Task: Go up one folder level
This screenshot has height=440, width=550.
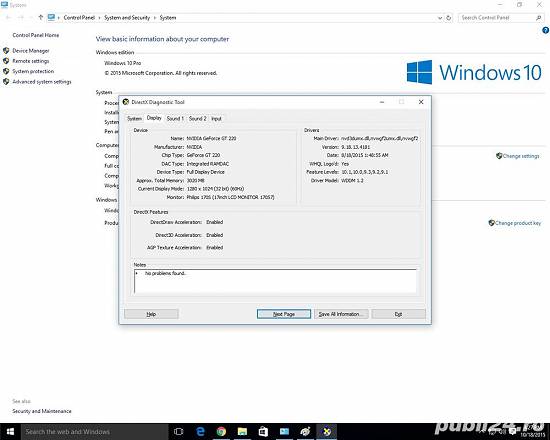Action: (x=40, y=17)
